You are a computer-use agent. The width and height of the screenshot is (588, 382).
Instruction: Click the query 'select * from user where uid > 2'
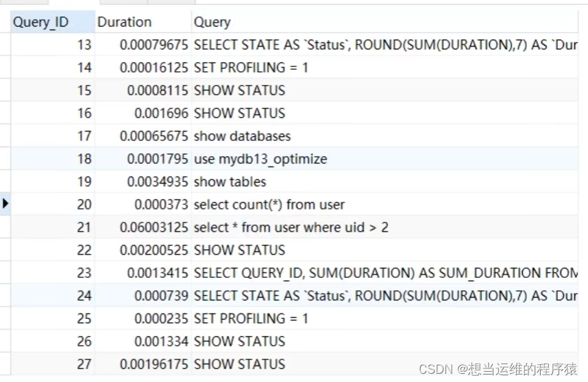(x=291, y=227)
